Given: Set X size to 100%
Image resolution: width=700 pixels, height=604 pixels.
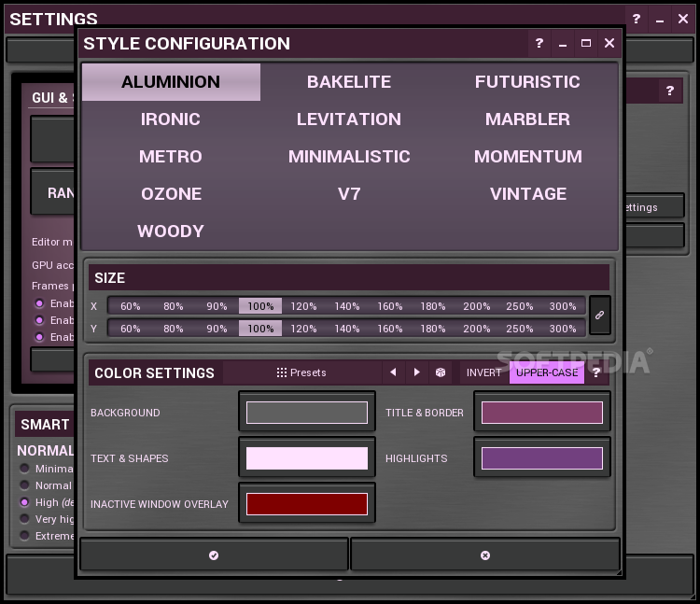Looking at the screenshot, I should [260, 306].
